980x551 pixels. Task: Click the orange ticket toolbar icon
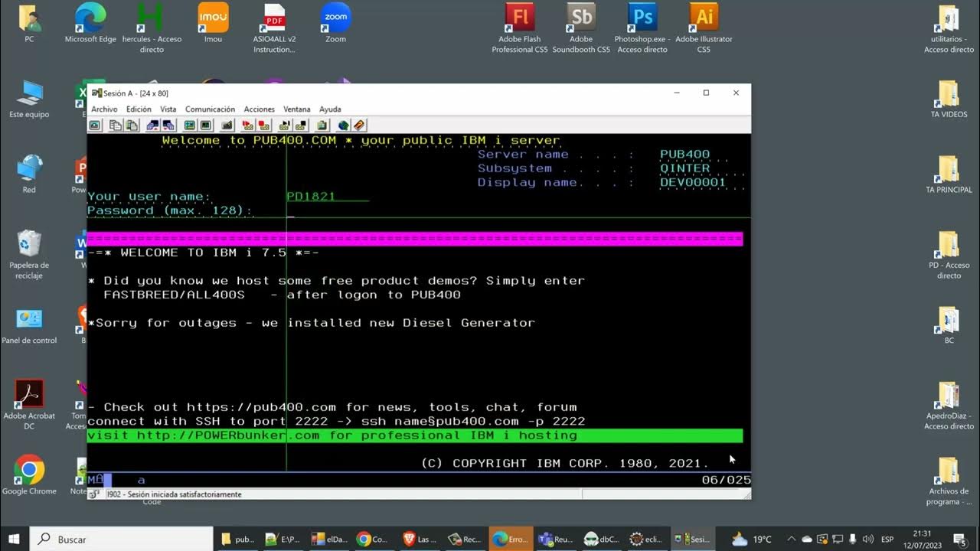(x=359, y=126)
